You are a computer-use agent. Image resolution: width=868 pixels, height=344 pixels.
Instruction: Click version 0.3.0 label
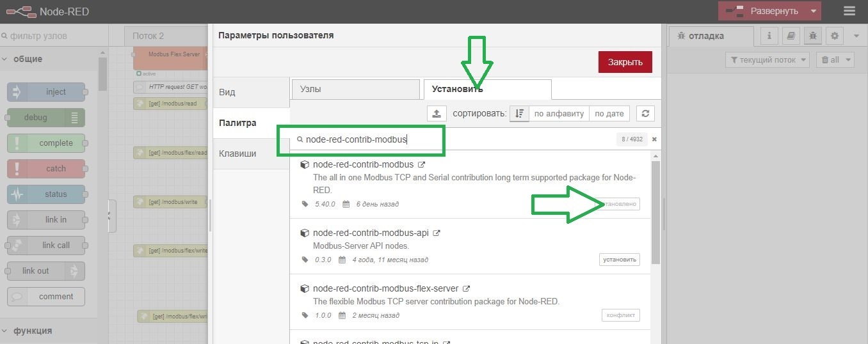coord(323,260)
